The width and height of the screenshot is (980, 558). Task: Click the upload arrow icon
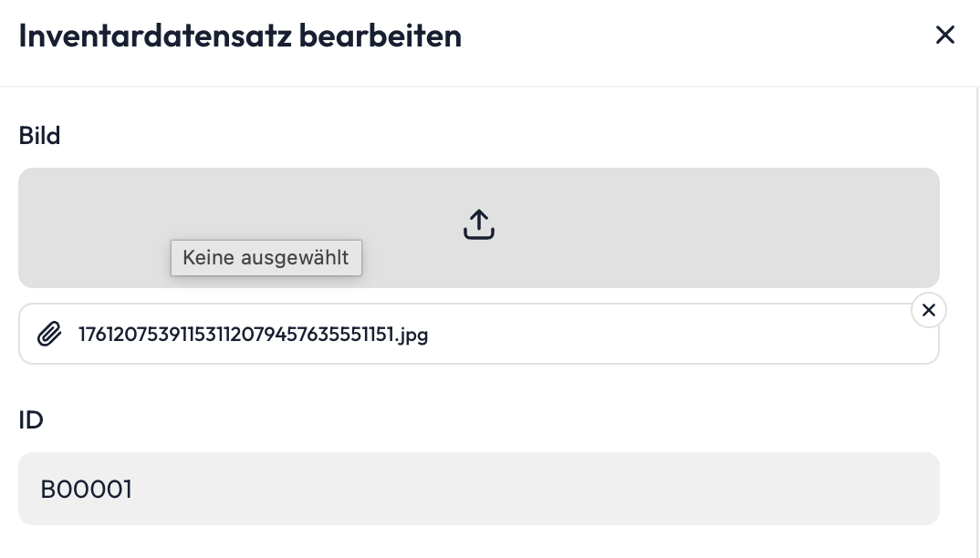[x=479, y=224]
